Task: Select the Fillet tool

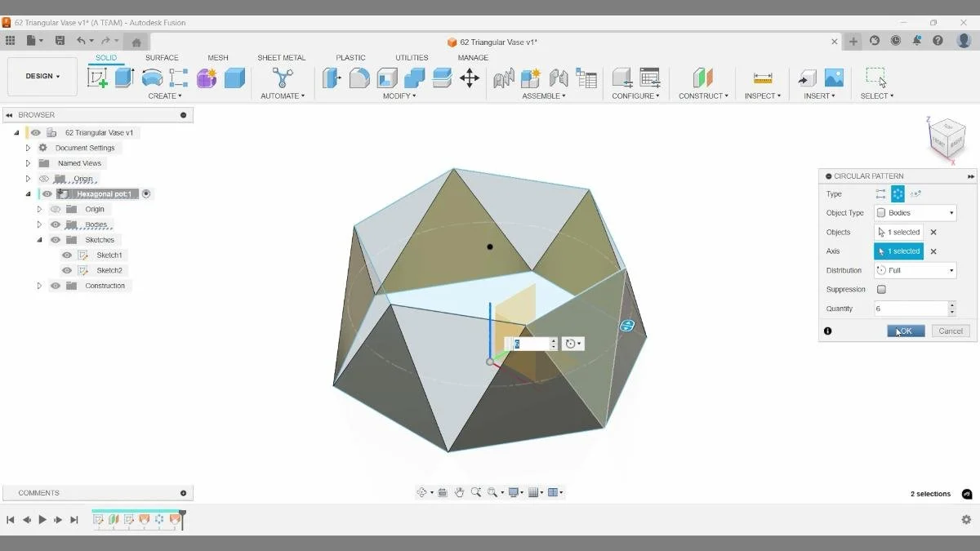Action: click(359, 78)
